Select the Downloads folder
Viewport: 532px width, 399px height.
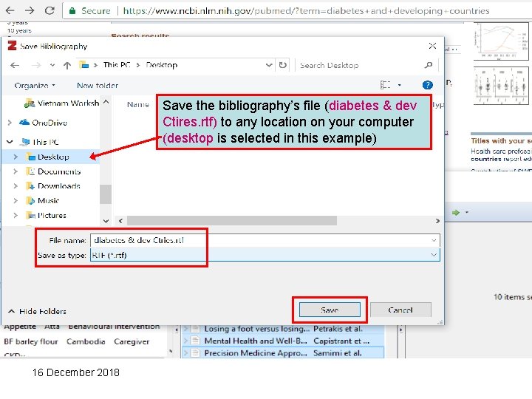click(54, 186)
